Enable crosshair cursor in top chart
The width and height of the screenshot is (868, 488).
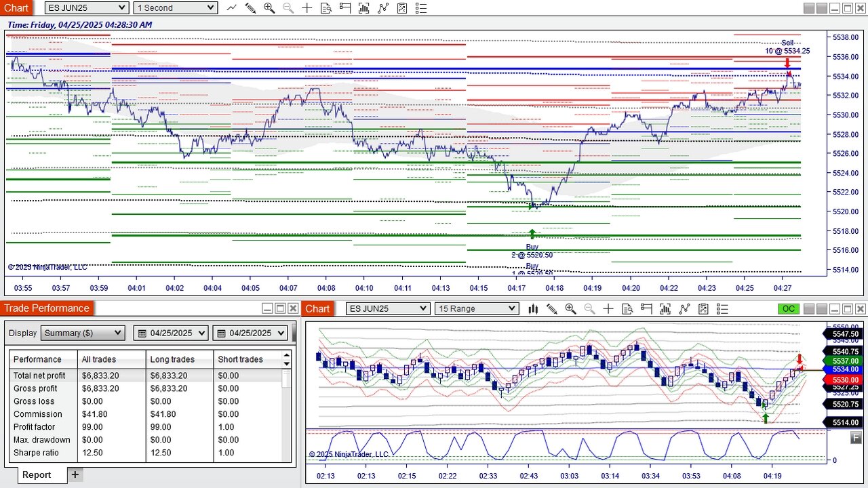click(x=307, y=7)
